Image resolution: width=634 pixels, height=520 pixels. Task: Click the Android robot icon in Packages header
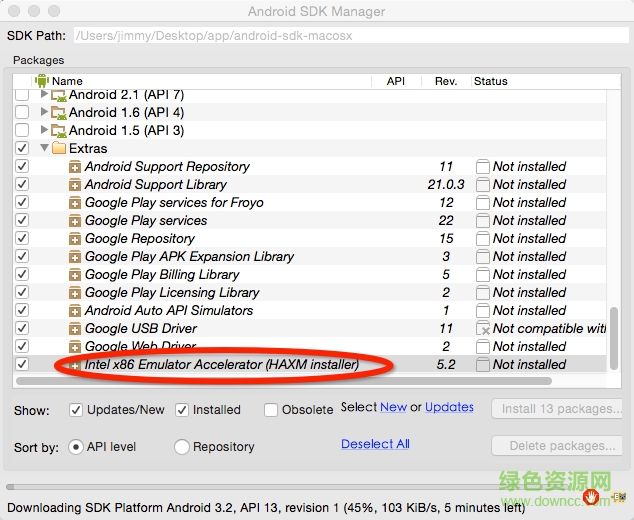(42, 81)
